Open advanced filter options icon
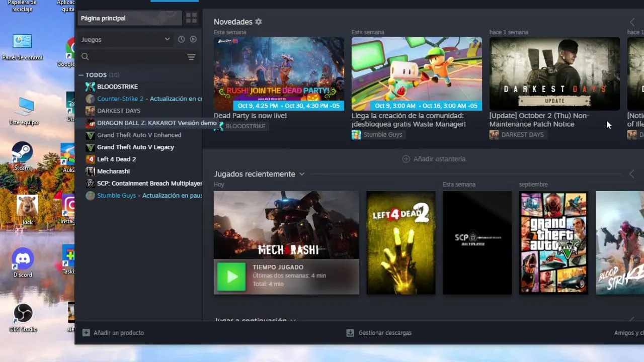644x362 pixels. pyautogui.click(x=191, y=57)
